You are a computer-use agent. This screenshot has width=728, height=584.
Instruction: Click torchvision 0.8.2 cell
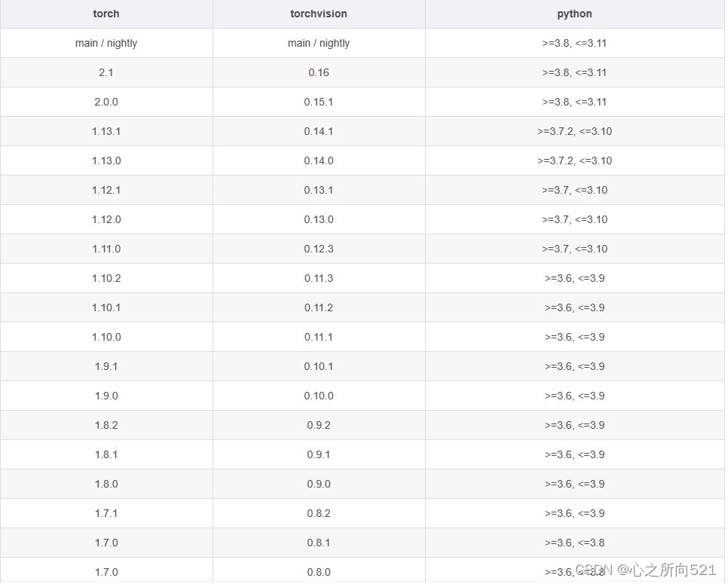[x=319, y=513]
